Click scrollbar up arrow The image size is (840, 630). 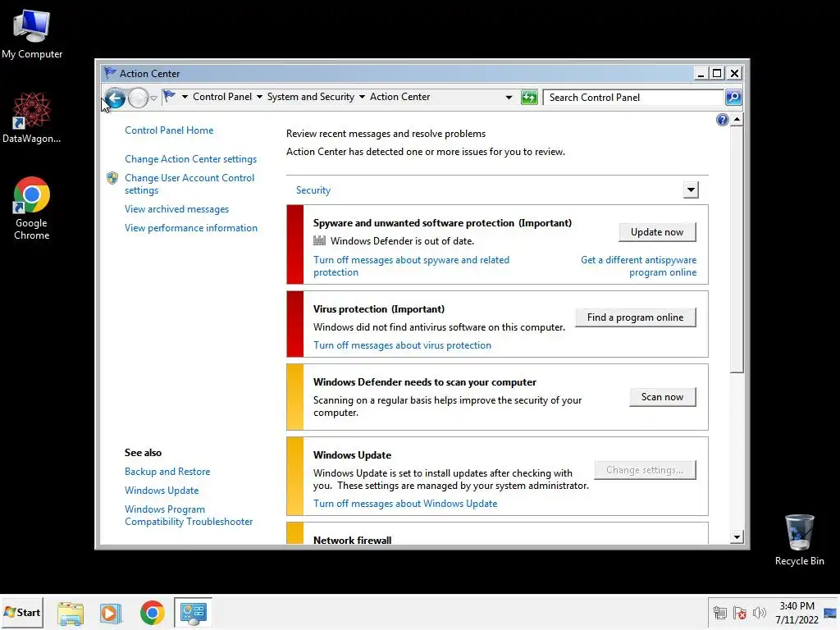[x=737, y=120]
